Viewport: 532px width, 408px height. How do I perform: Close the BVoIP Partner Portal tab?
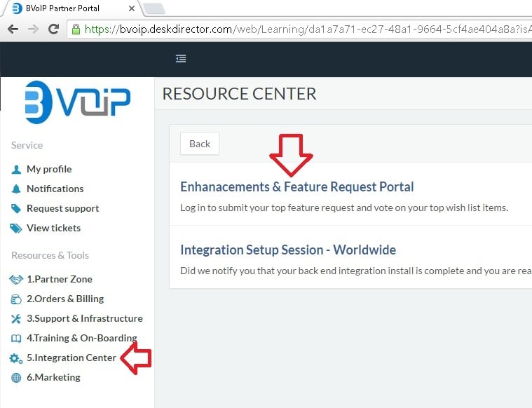[132, 8]
